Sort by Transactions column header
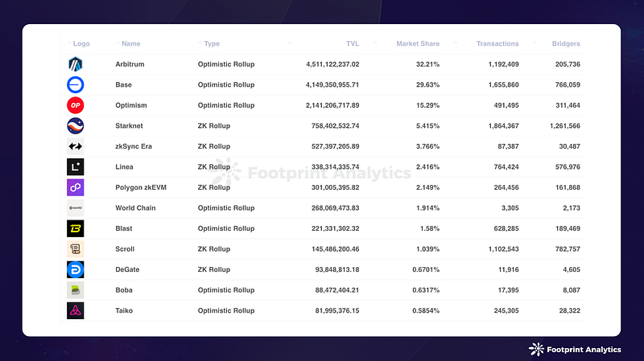The height and width of the screenshot is (361, 644). pyautogui.click(x=497, y=43)
